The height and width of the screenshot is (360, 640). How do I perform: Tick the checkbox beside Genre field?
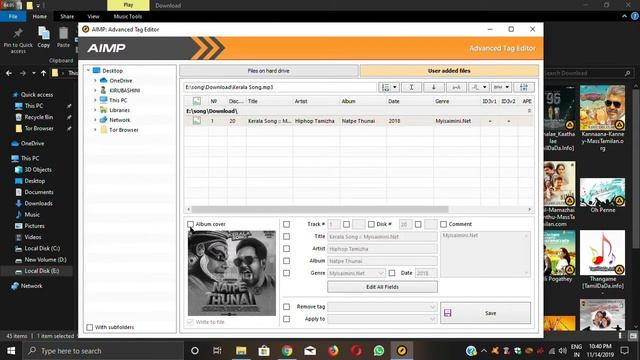point(287,273)
